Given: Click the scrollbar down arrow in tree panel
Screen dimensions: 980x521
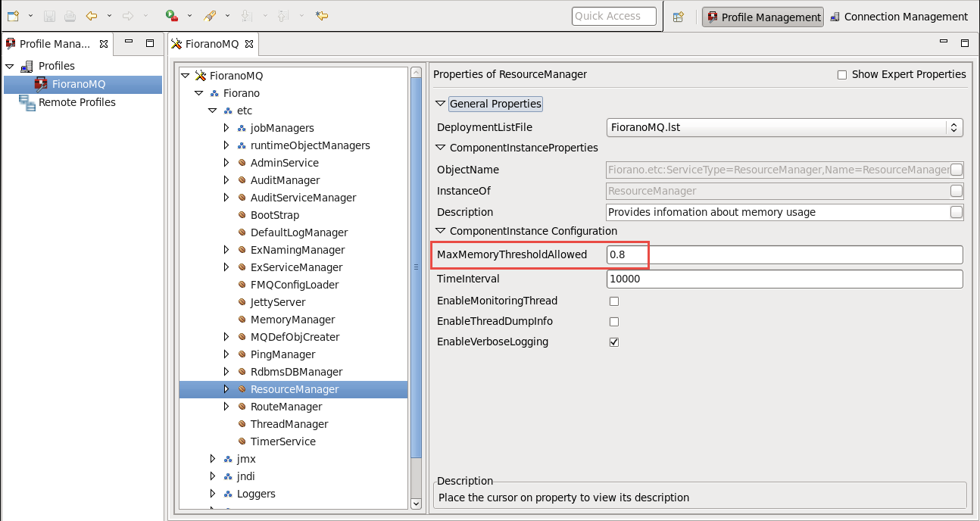Looking at the screenshot, I should (x=416, y=503).
